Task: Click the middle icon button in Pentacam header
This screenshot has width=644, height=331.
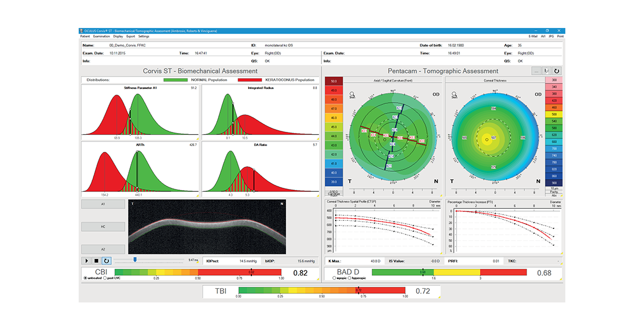Action: click(547, 71)
